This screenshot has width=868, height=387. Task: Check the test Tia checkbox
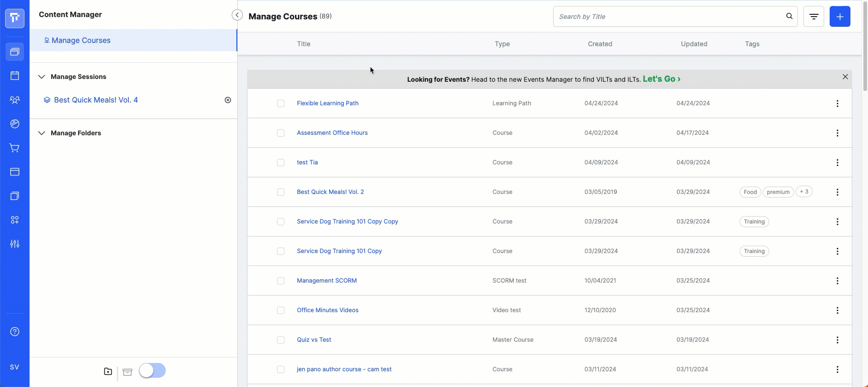[x=281, y=163]
